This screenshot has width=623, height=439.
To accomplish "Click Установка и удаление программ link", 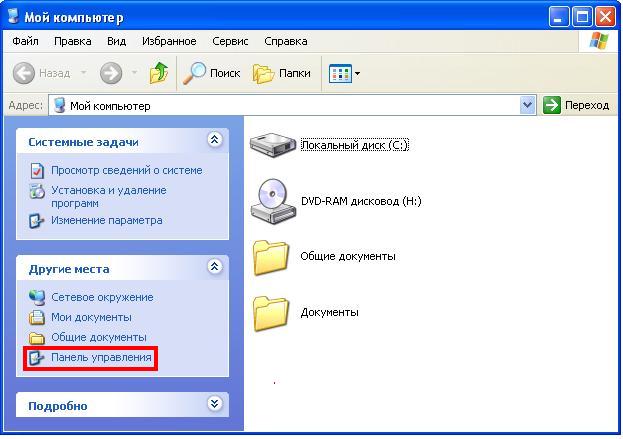I will point(109,197).
